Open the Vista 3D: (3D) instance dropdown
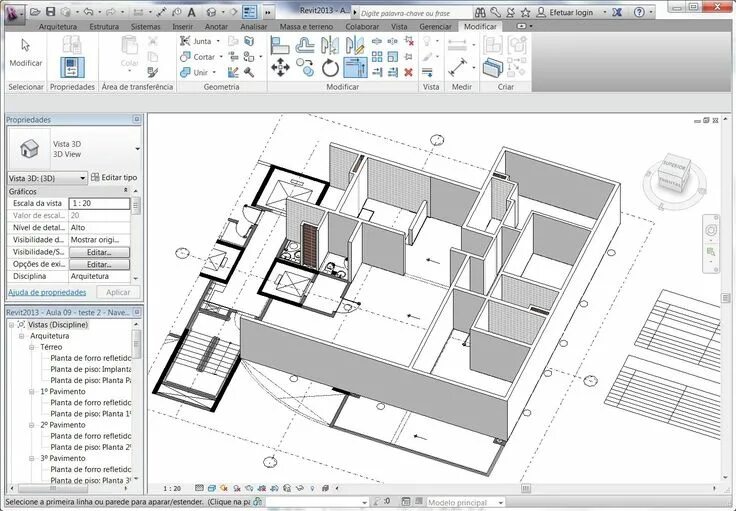Viewport: 736px width, 511px height. pos(47,178)
